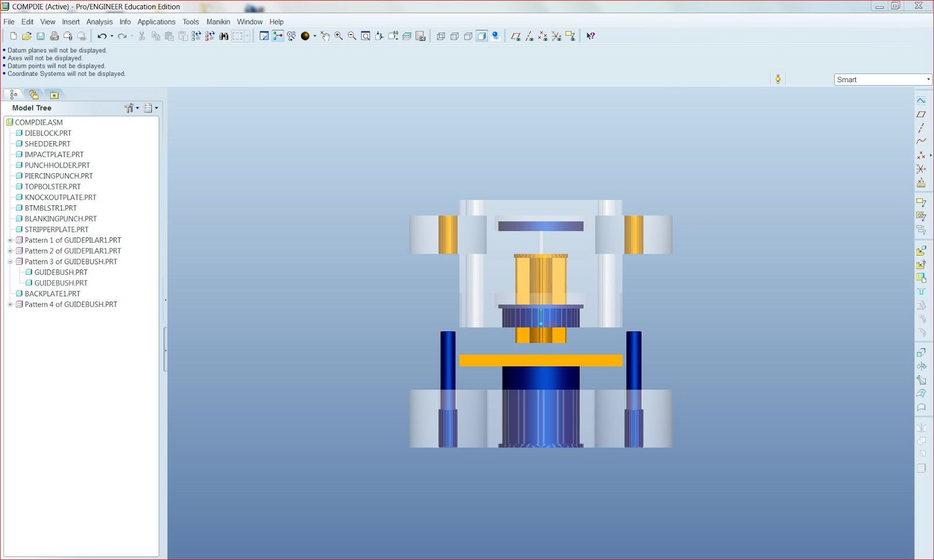Expand Pattern 1 of GUIDEPILAR1.PRT
Screen dimensions: 934x560
[10, 240]
